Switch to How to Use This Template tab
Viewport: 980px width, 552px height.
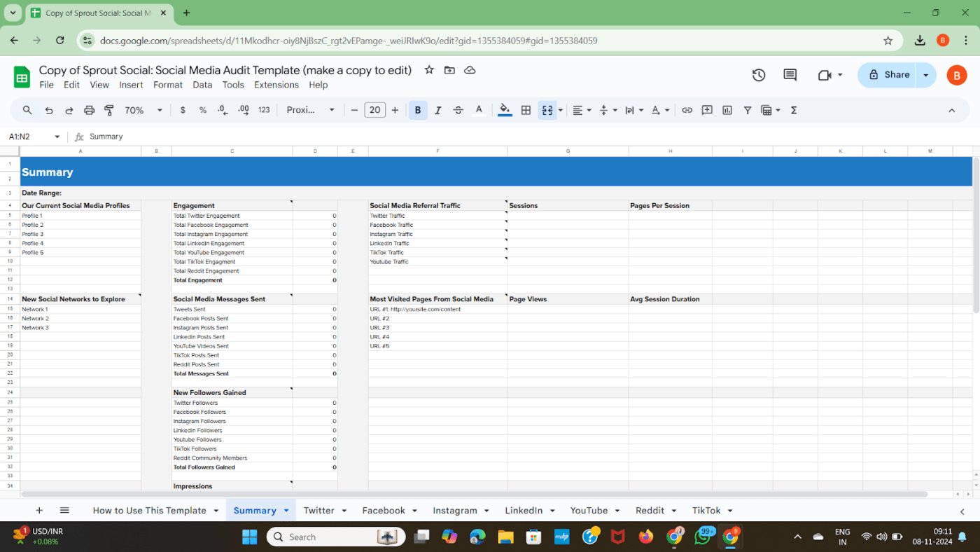pyautogui.click(x=150, y=511)
